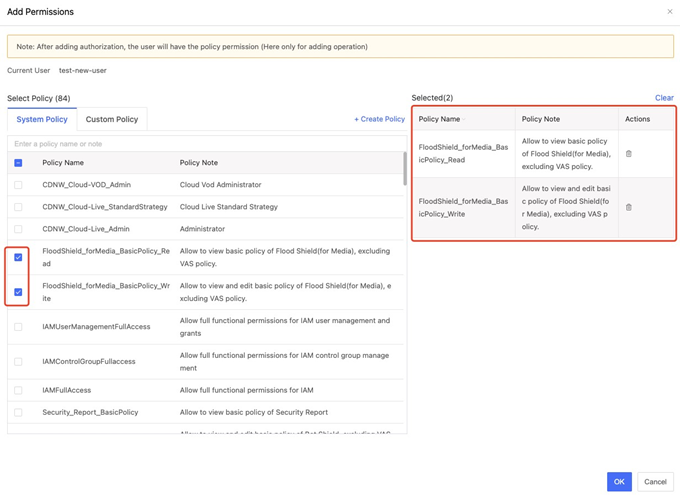680x497 pixels.
Task: Enable the Security_Report_BasicPolicy checkbox
Action: tap(18, 412)
